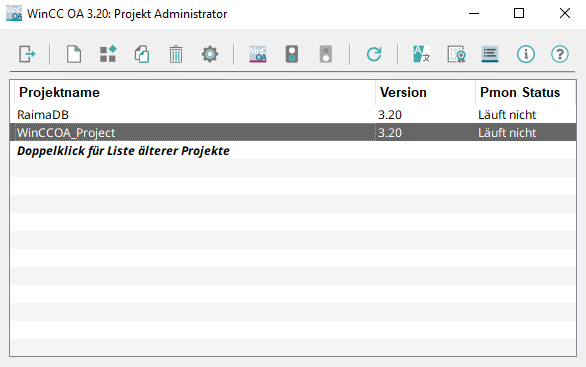Open the info about icon
This screenshot has width=586, height=367.
(526, 54)
